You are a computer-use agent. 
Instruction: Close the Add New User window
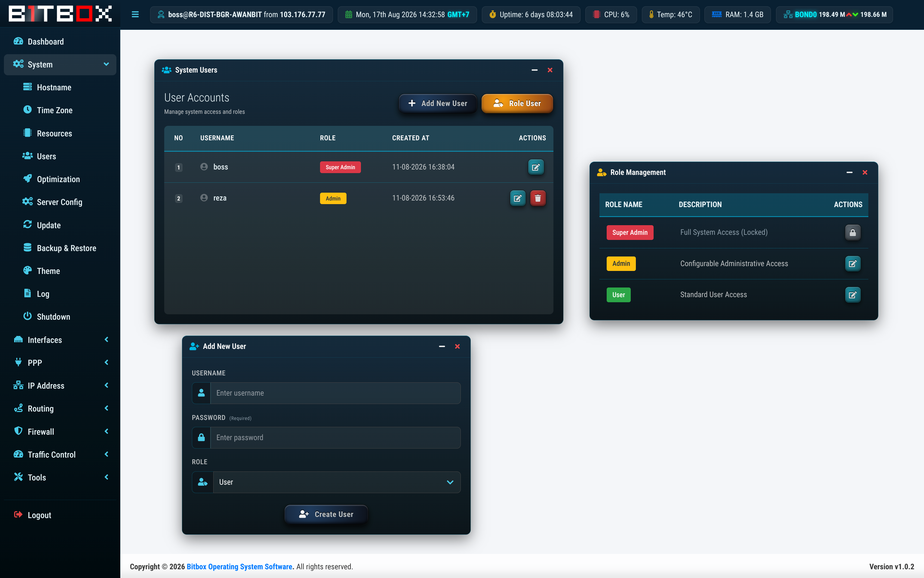coord(457,346)
